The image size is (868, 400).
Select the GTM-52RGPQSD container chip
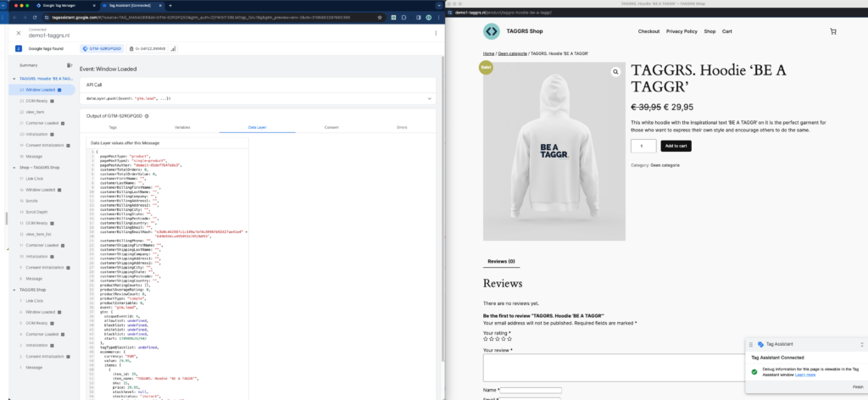(x=102, y=48)
